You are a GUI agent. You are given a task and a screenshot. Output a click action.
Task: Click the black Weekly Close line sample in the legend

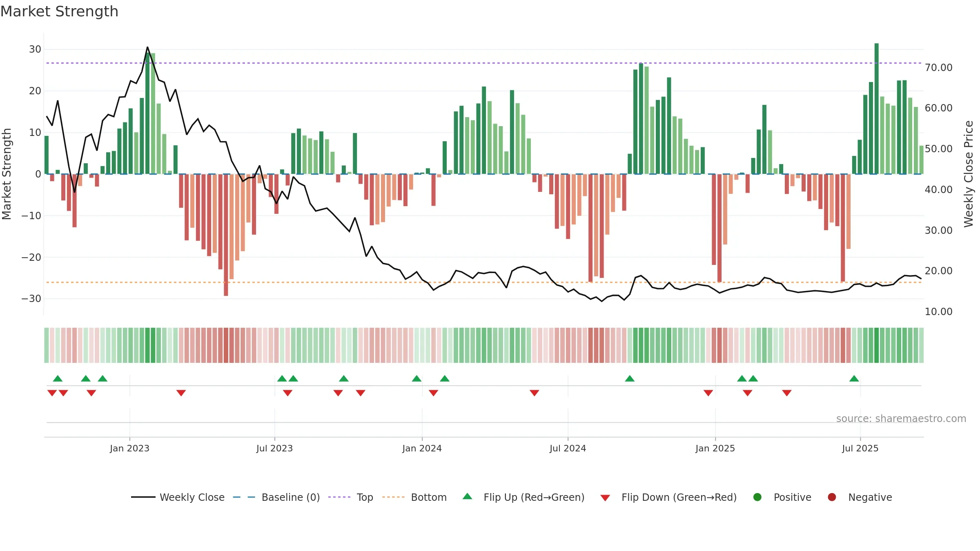coord(143,497)
